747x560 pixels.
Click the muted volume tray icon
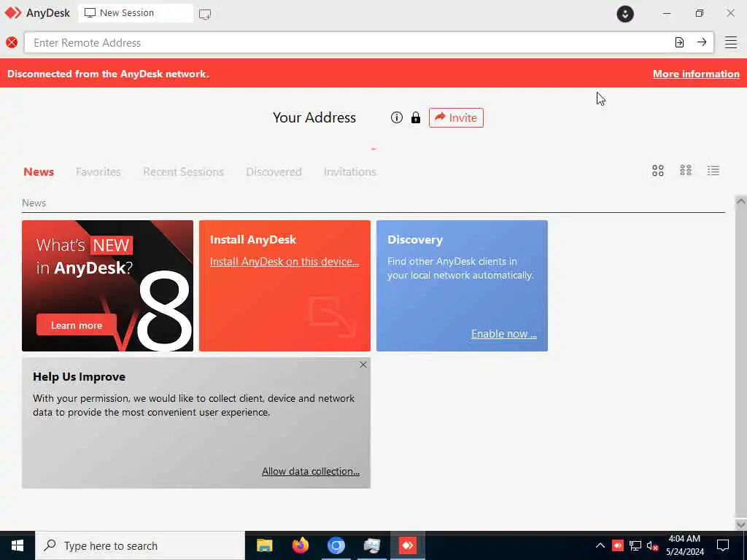(653, 545)
